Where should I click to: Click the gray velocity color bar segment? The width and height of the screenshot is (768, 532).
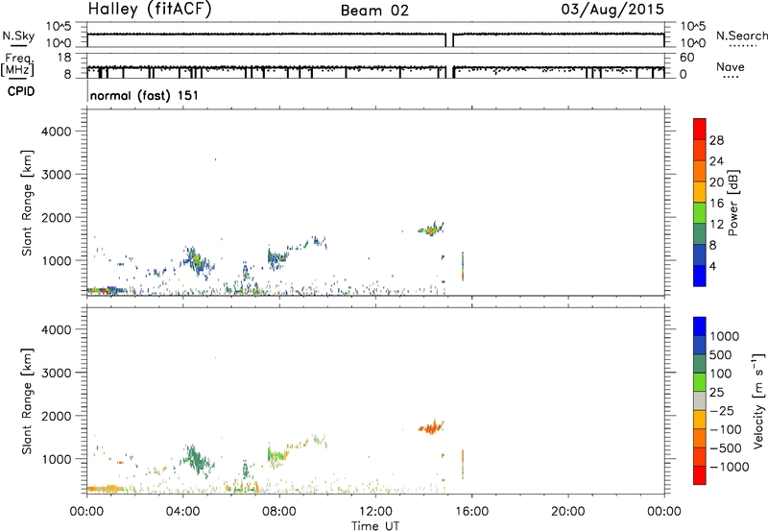pyautogui.click(x=700, y=401)
